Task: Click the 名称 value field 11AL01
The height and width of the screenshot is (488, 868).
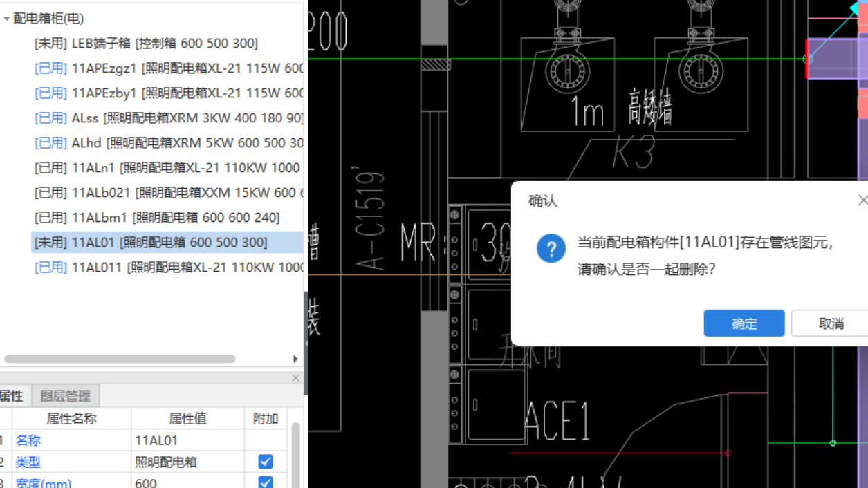Action: [x=187, y=440]
